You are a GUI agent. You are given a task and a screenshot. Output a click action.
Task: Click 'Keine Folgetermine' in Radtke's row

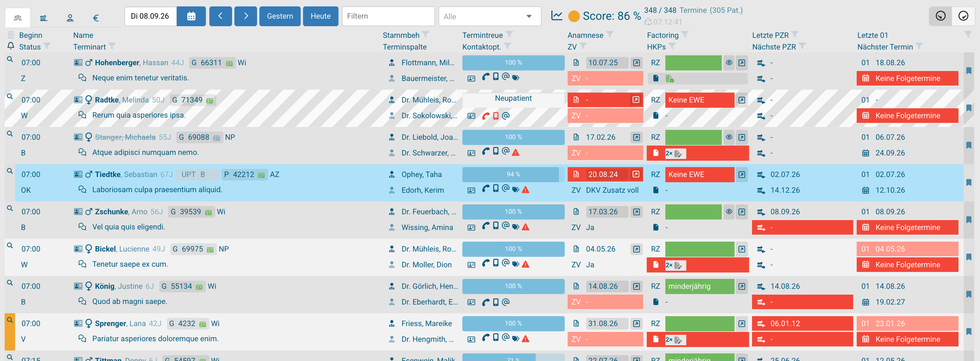coord(907,116)
